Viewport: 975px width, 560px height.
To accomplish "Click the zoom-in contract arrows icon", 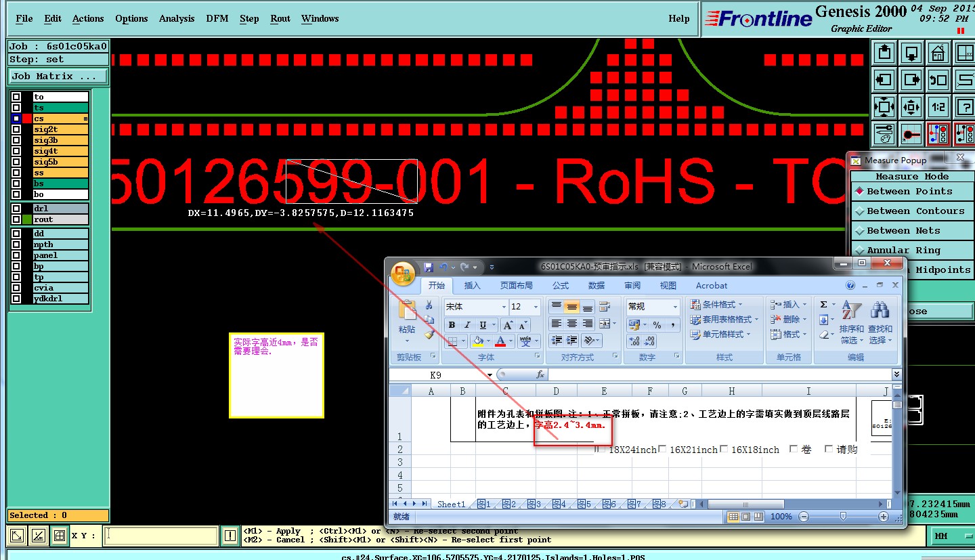I will (911, 106).
